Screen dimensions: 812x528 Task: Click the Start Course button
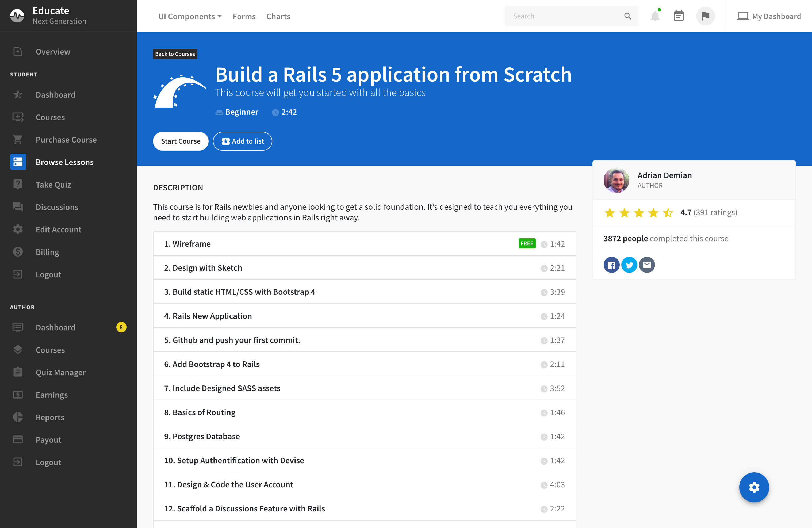pos(181,141)
